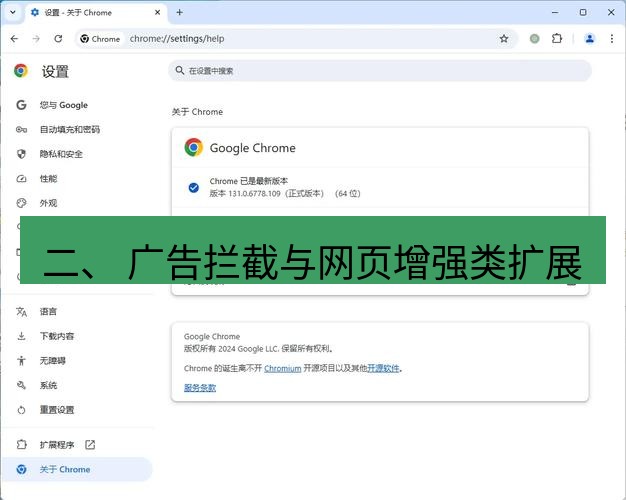This screenshot has width=626, height=500.
Task: Click the blue checkmark update status icon
Action: coord(194,188)
